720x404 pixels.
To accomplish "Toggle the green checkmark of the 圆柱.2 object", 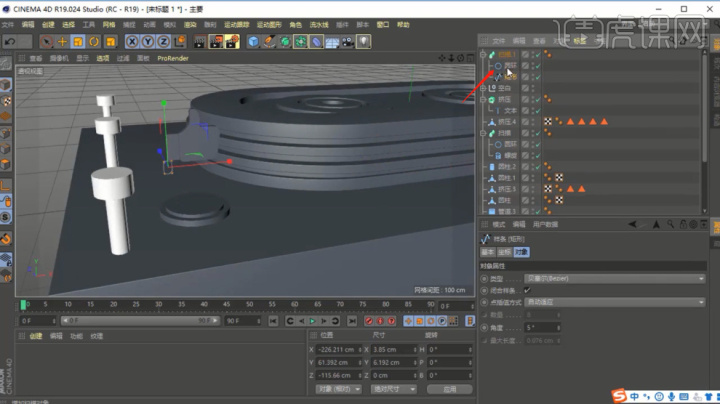I will click(x=537, y=166).
